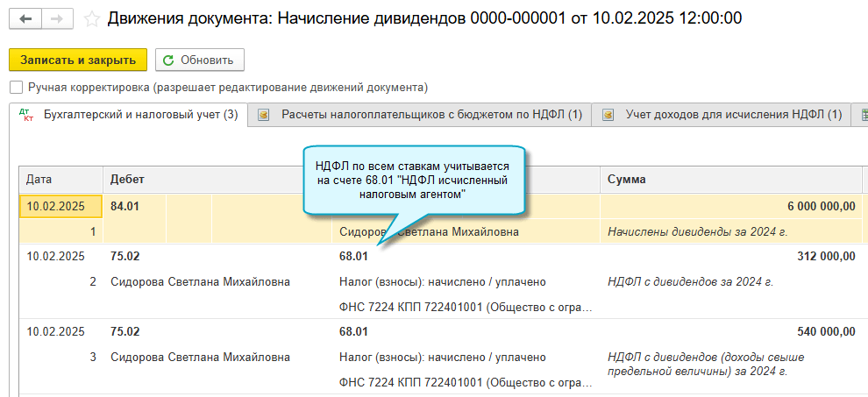Click the Дт/Кт icon on the first tab

tap(26, 115)
